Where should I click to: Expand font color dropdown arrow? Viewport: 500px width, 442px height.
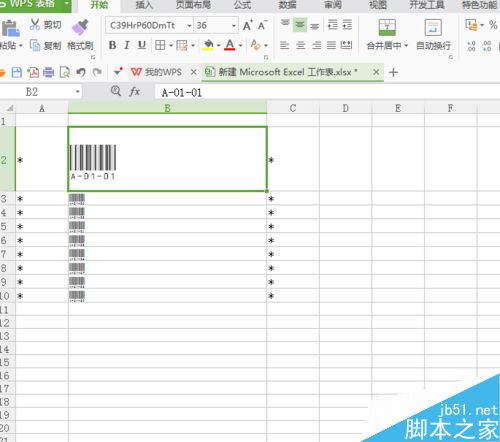pyautogui.click(x=240, y=45)
